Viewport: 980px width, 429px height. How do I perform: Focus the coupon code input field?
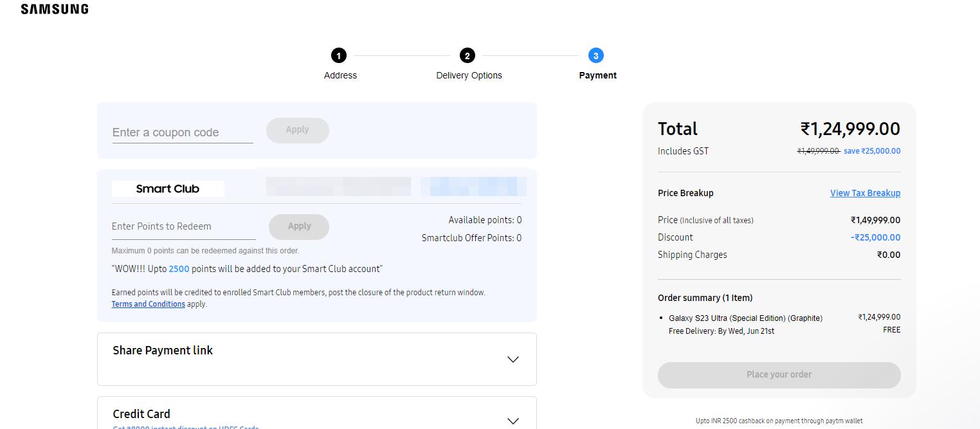click(183, 132)
